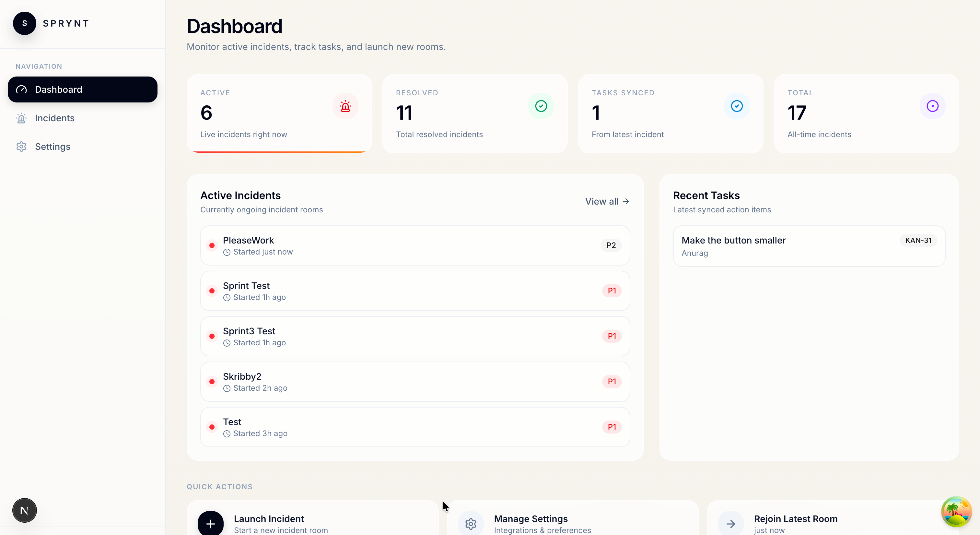This screenshot has height=535, width=980.
Task: Click the blue check icon on Tasks Synced card
Action: click(x=737, y=106)
